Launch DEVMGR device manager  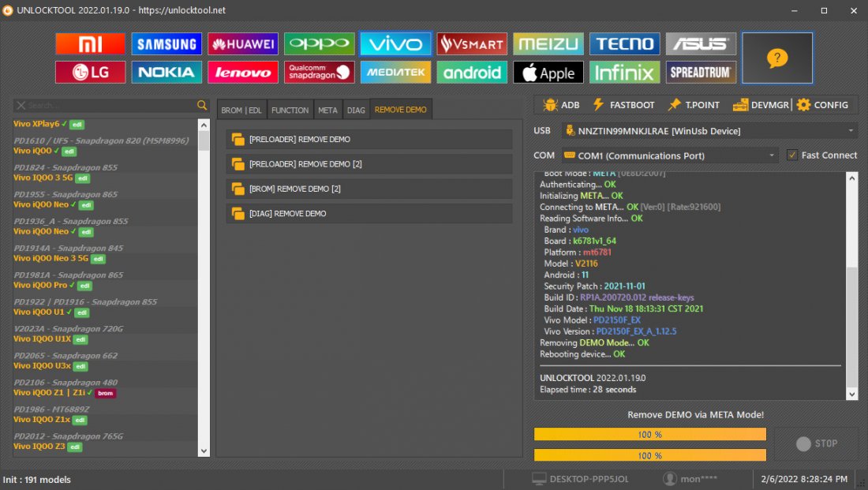click(x=761, y=105)
